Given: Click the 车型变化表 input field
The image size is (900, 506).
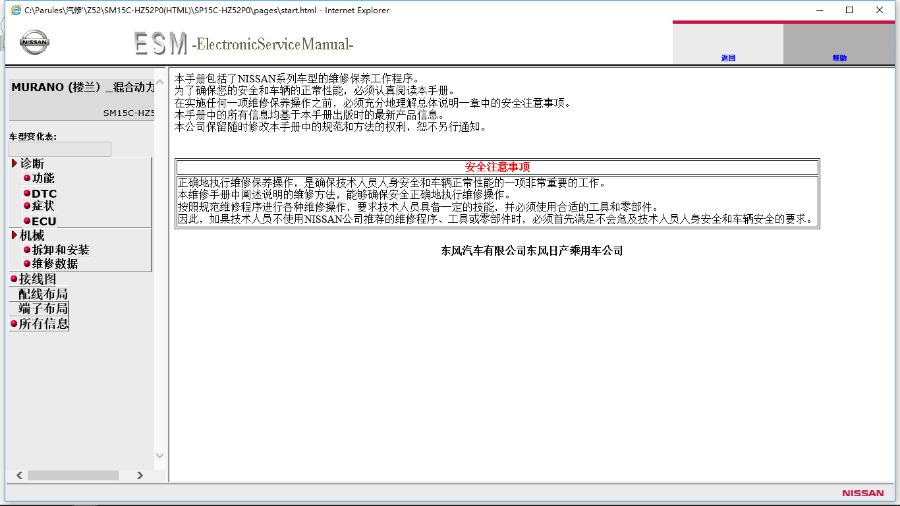Looking at the screenshot, I should click(x=60, y=149).
